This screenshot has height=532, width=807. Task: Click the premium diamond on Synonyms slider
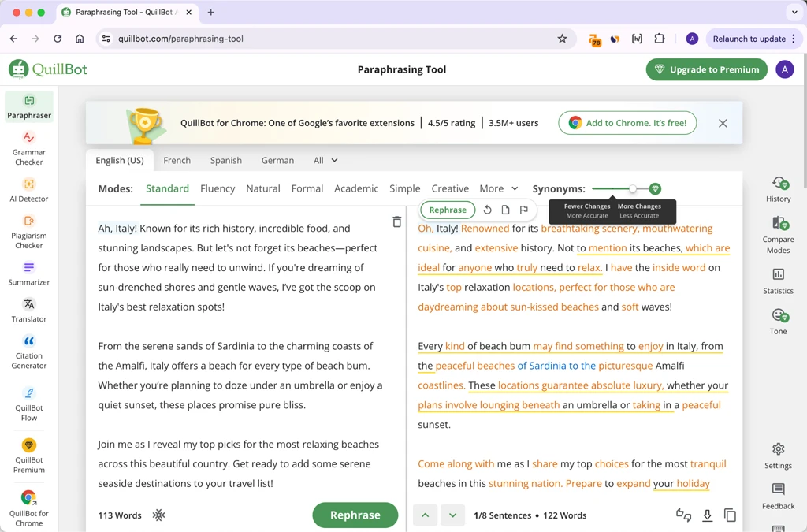[655, 189]
